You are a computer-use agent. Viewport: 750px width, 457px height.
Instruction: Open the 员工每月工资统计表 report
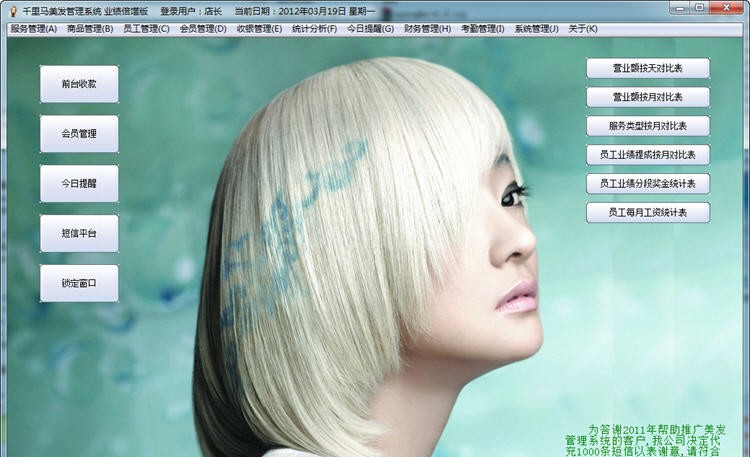point(648,212)
